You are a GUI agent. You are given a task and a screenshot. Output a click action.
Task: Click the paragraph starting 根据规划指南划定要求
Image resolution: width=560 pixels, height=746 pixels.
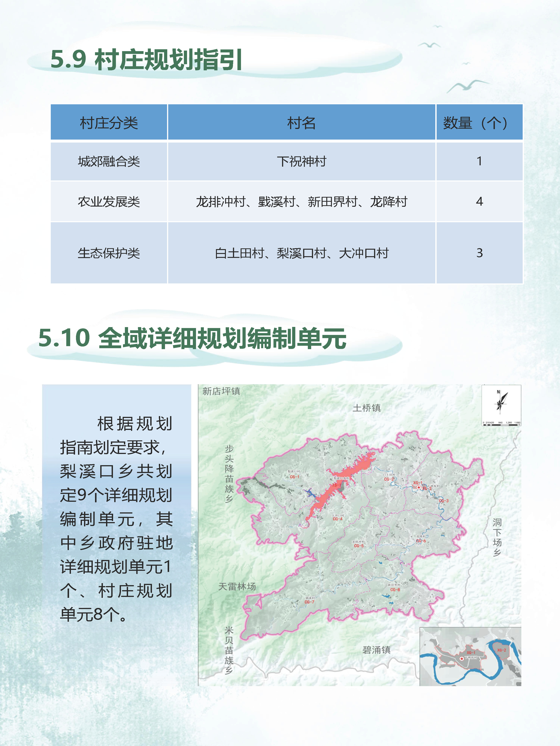coord(116,519)
